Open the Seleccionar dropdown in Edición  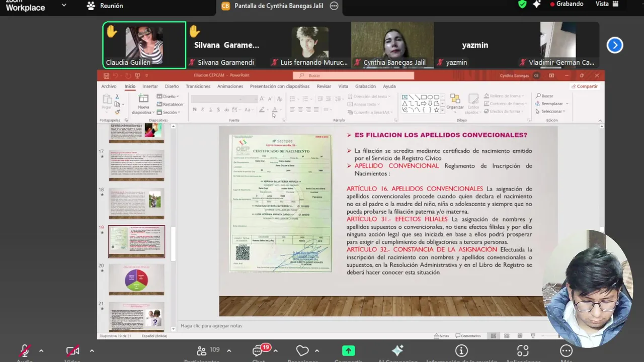(x=550, y=111)
